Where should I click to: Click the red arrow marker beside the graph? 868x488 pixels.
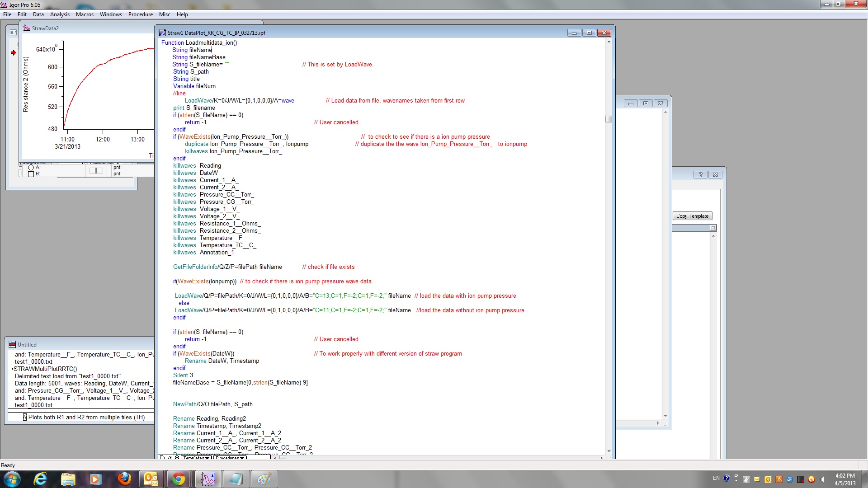tap(14, 52)
